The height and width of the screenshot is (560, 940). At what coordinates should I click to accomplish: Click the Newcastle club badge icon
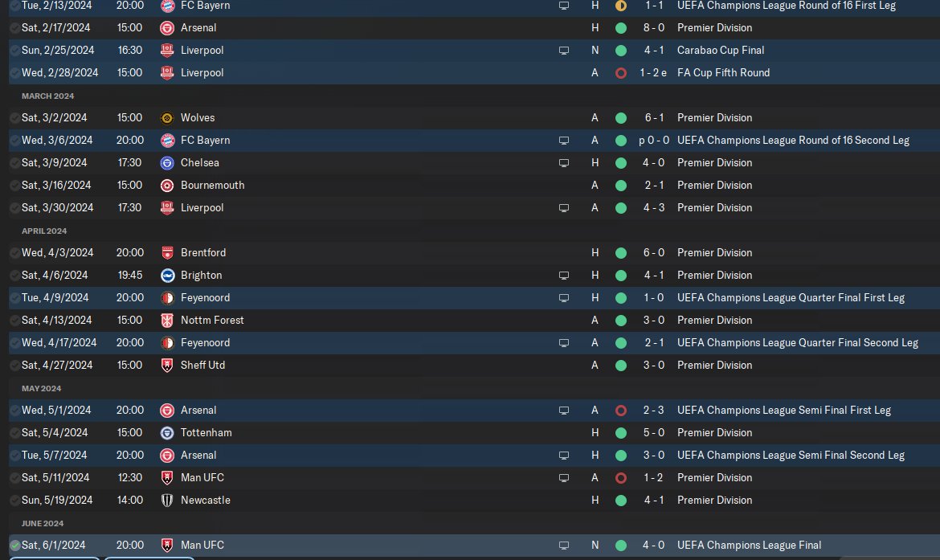tap(167, 500)
